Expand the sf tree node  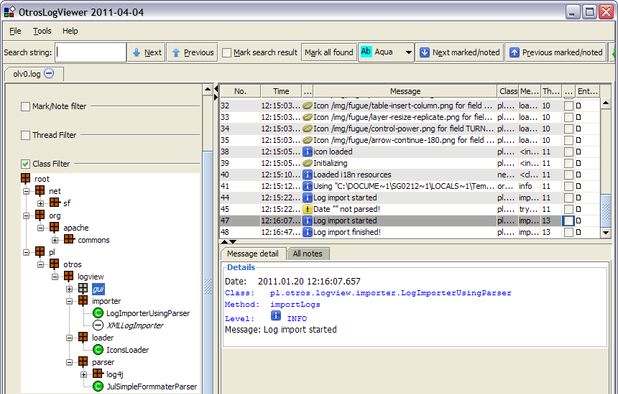pyautogui.click(x=40, y=203)
